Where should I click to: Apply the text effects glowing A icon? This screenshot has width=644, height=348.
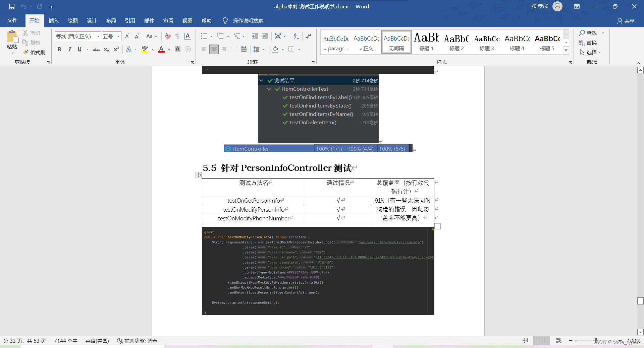(129, 50)
